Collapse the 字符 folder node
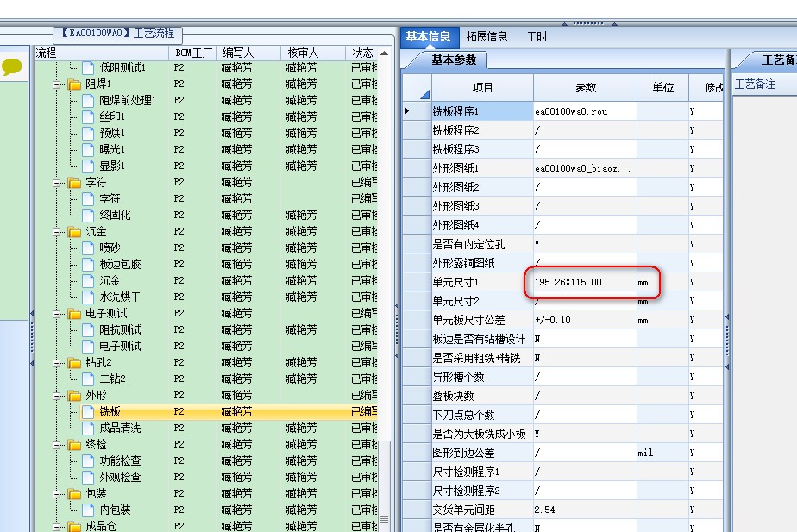 [57, 183]
